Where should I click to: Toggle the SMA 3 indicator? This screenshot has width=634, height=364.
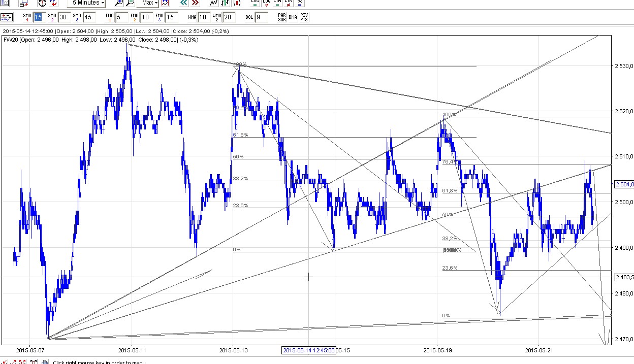click(77, 17)
